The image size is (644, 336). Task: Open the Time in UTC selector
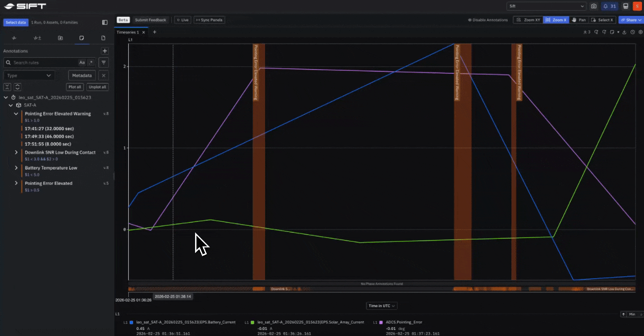click(381, 306)
